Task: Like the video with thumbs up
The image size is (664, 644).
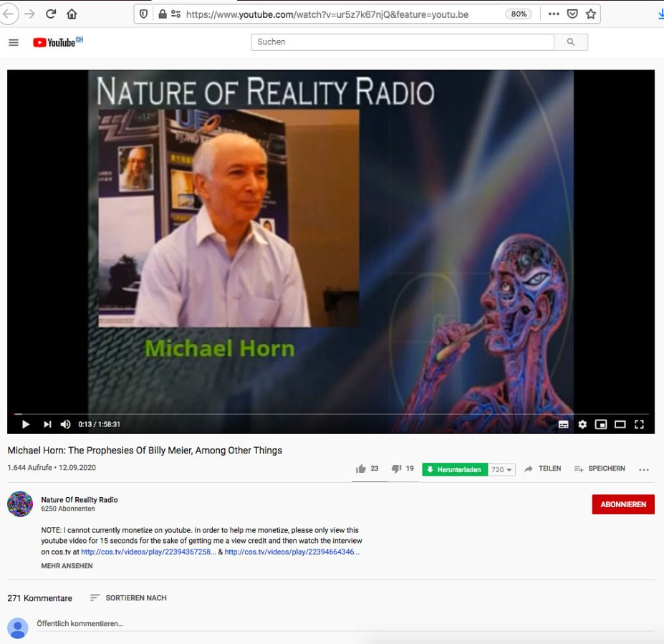Action: (361, 469)
